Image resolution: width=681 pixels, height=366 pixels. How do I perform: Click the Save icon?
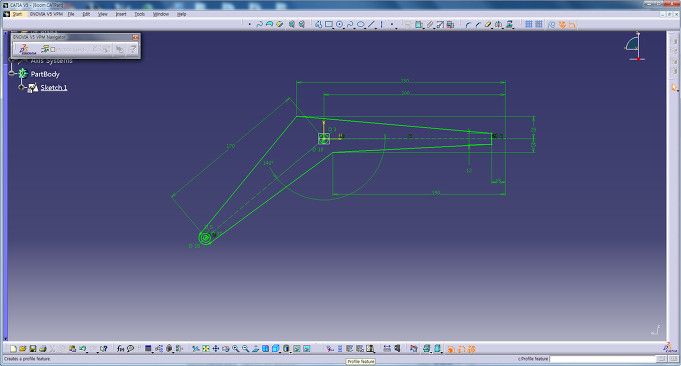[33, 349]
